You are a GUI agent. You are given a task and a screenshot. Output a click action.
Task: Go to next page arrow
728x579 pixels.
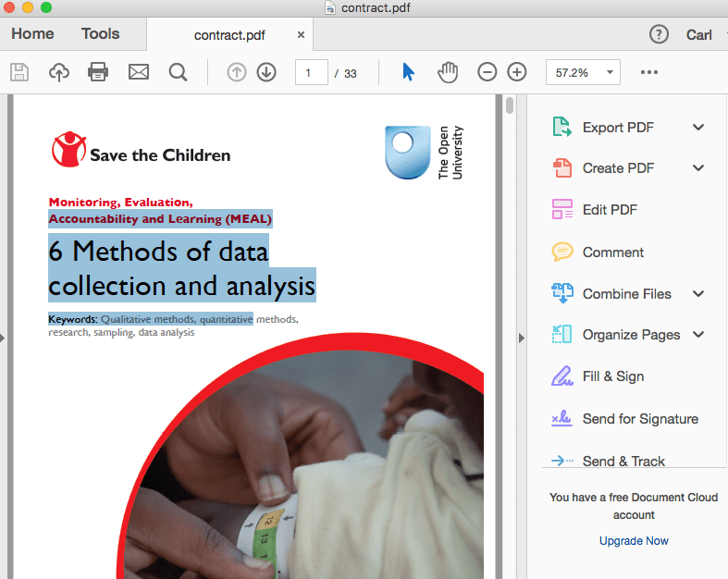(x=266, y=72)
